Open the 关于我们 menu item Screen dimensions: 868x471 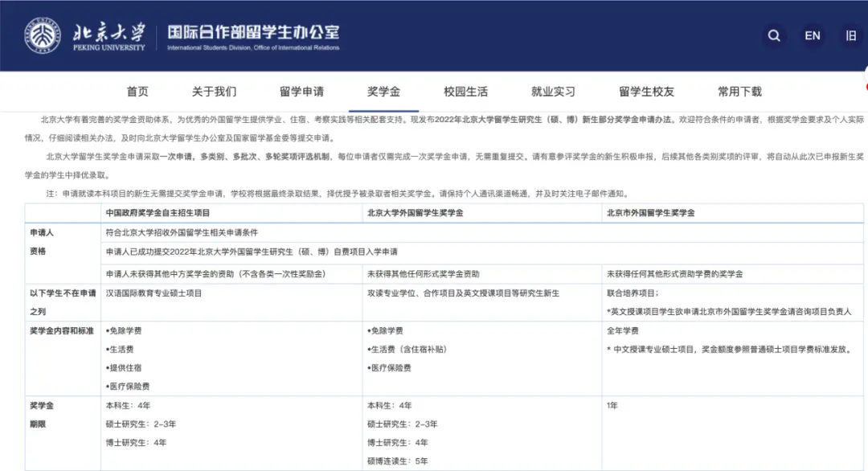[214, 92]
